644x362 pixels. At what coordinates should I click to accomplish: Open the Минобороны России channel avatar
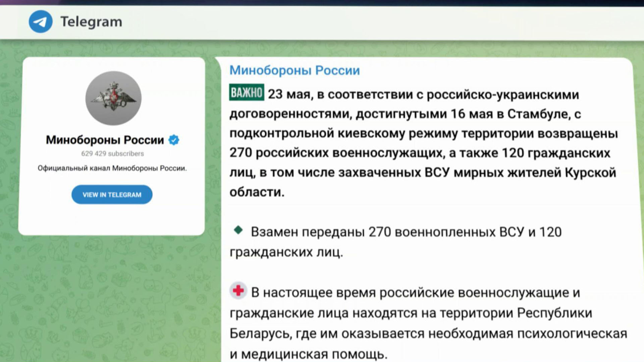pyautogui.click(x=113, y=98)
